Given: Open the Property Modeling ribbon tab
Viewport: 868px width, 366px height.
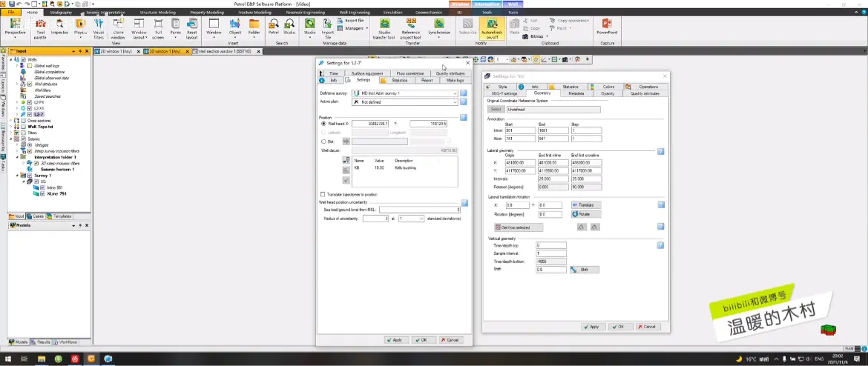Looking at the screenshot, I should [206, 12].
